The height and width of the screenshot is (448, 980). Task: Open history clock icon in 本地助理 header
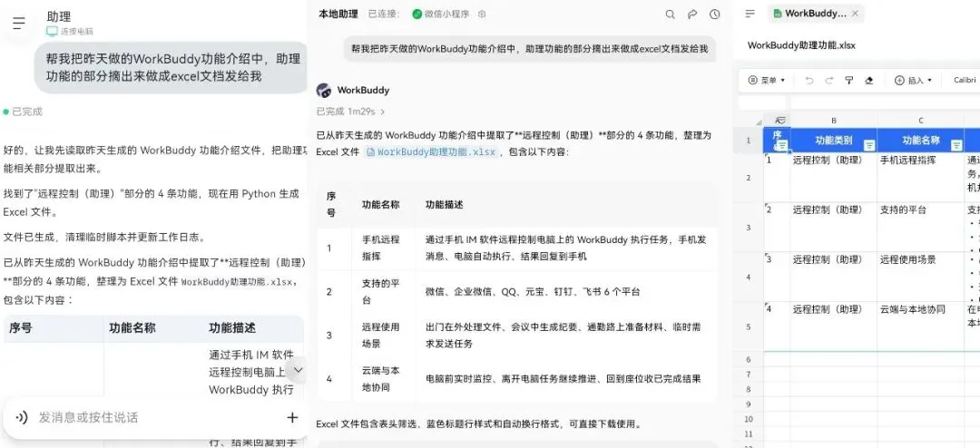pos(714,15)
